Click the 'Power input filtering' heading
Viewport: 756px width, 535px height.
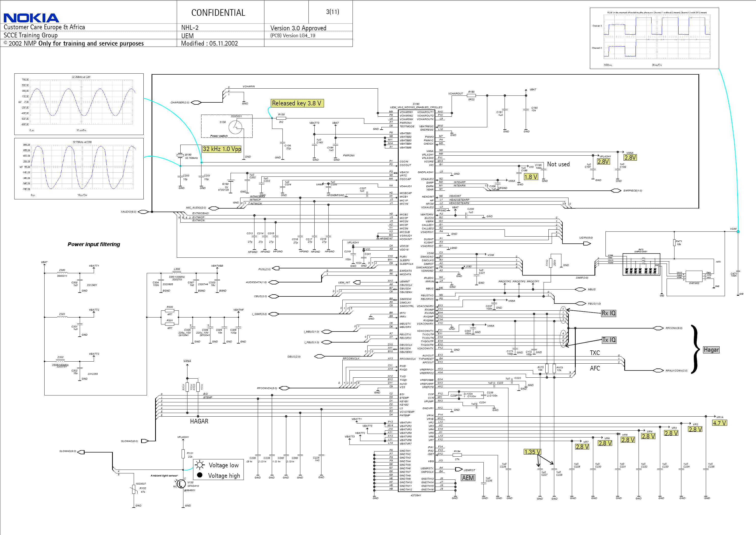point(94,244)
